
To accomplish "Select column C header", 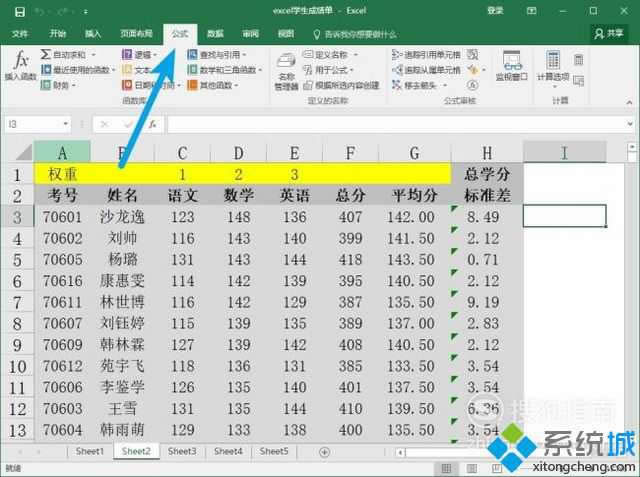I will click(182, 152).
